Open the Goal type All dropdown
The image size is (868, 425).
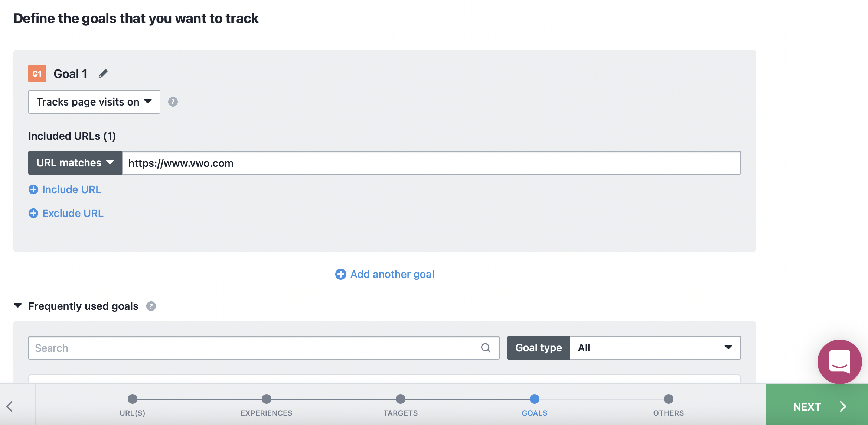click(x=655, y=348)
